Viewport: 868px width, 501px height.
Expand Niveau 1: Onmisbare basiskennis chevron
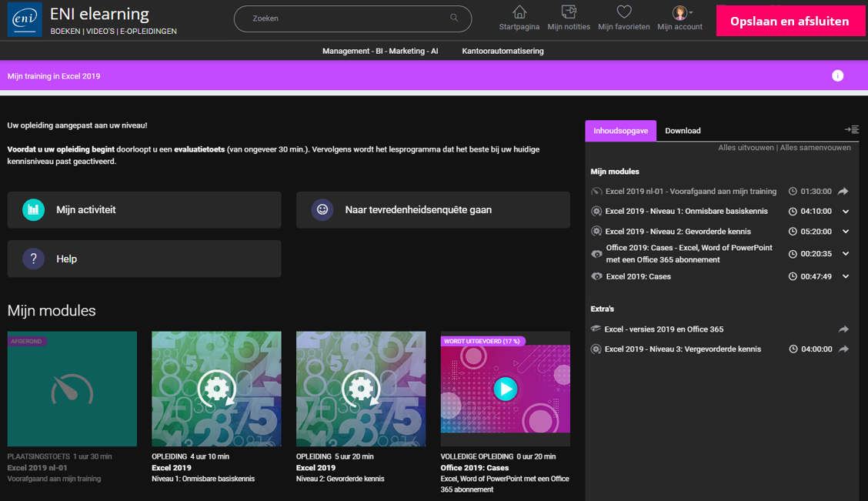(846, 211)
